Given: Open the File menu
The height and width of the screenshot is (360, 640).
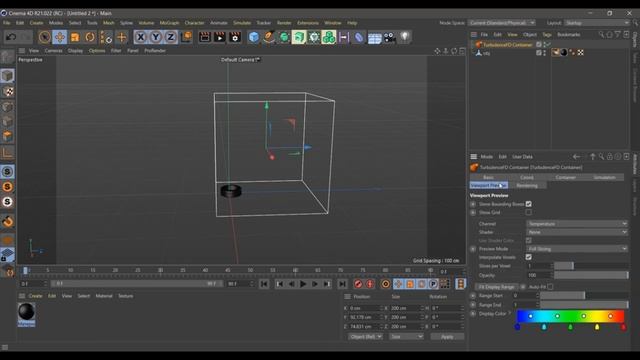Looking at the screenshot, I should 7,23.
